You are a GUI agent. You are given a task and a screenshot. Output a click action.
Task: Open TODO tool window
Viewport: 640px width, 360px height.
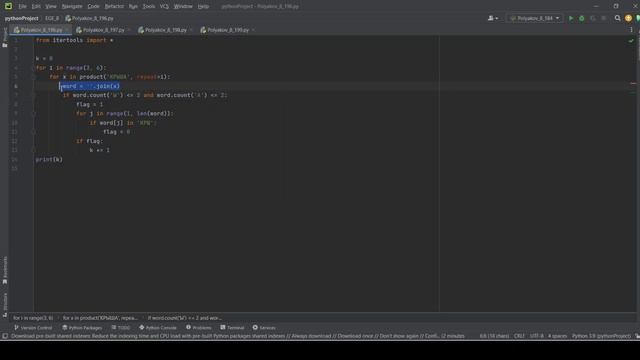[x=120, y=328]
